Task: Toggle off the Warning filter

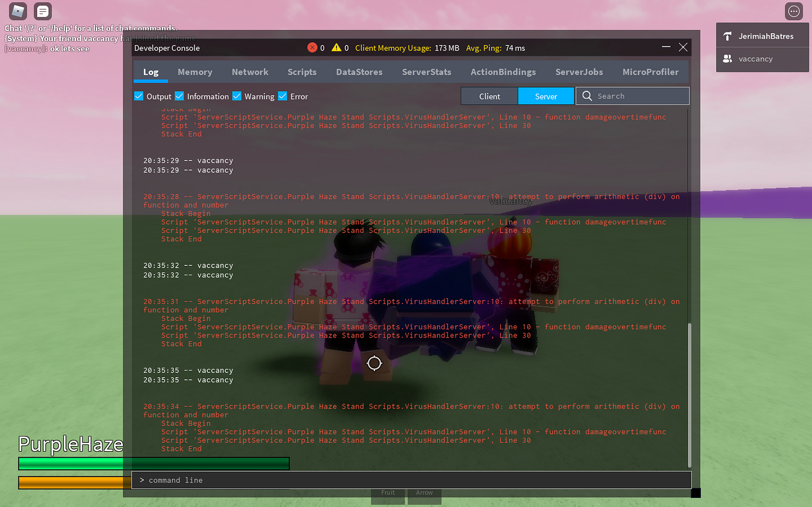Action: click(x=237, y=96)
